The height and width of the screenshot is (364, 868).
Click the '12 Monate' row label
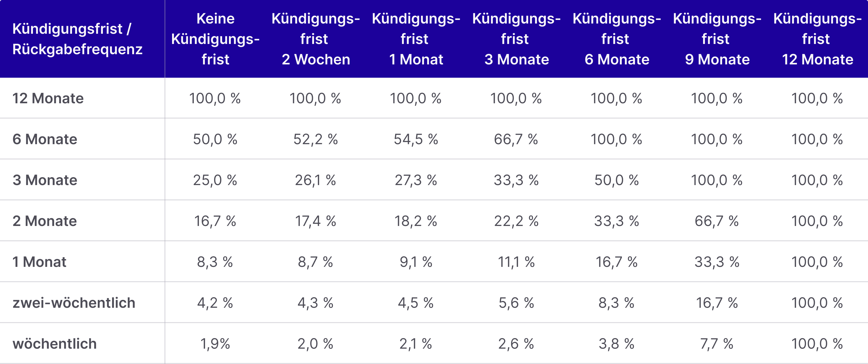coord(48,98)
